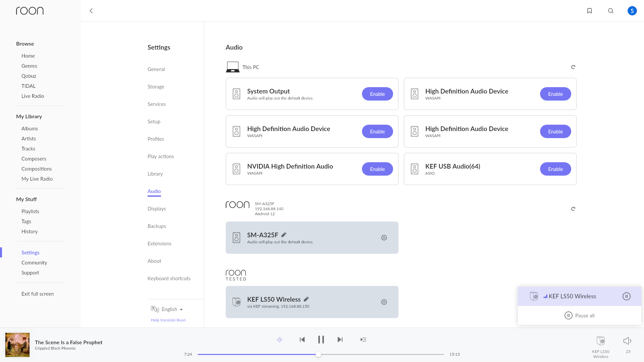Select the Audio settings tab
Viewport: 644px width, 362px height.
point(154,191)
